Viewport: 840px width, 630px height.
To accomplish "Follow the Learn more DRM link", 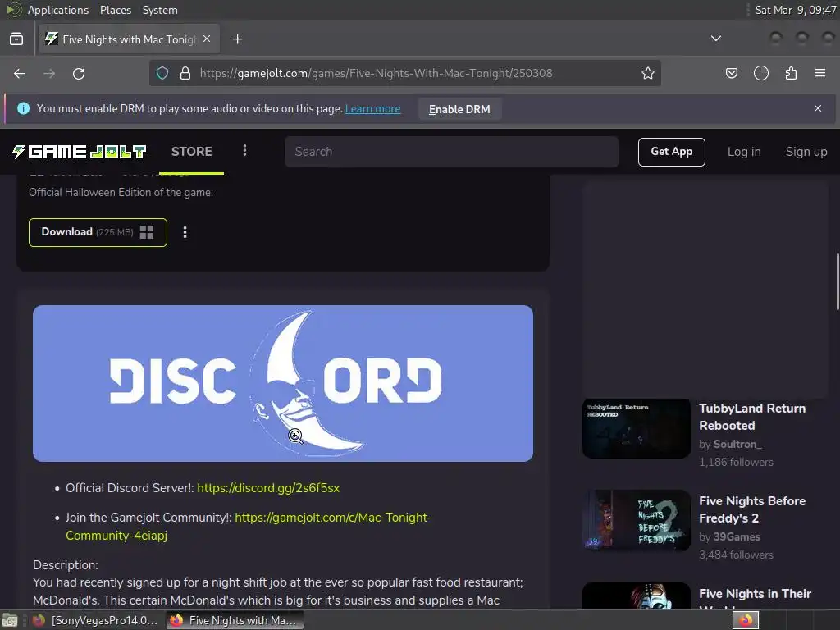I will [373, 109].
